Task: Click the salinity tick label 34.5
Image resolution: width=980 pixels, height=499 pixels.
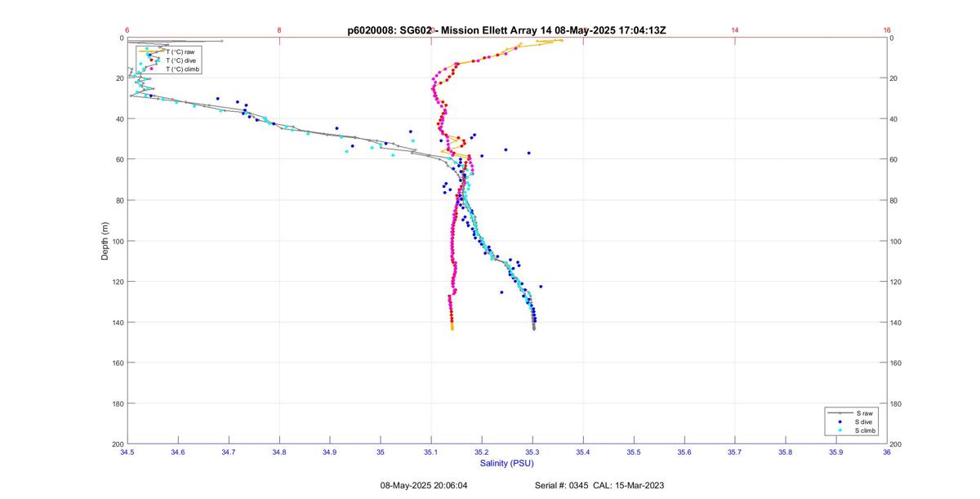Action: [x=127, y=452]
